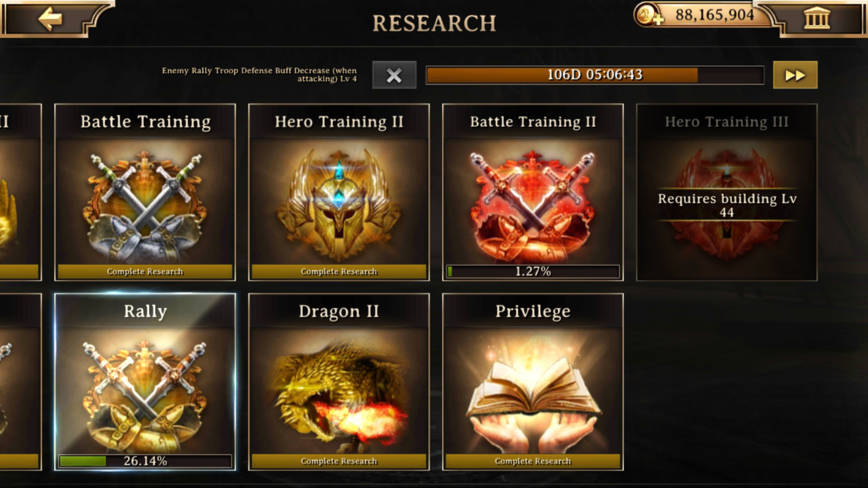
Task: Click the 88,165,904 gold balance
Action: (x=714, y=15)
